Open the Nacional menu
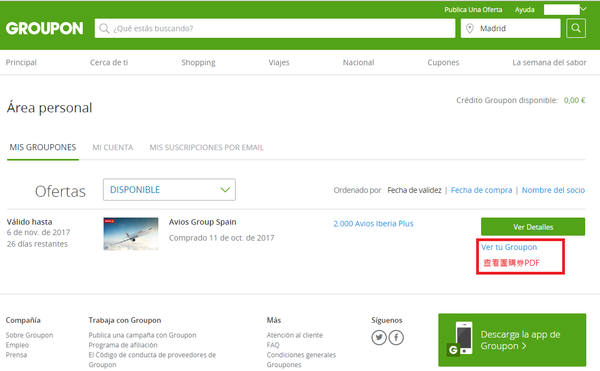600x371 pixels. pos(359,62)
